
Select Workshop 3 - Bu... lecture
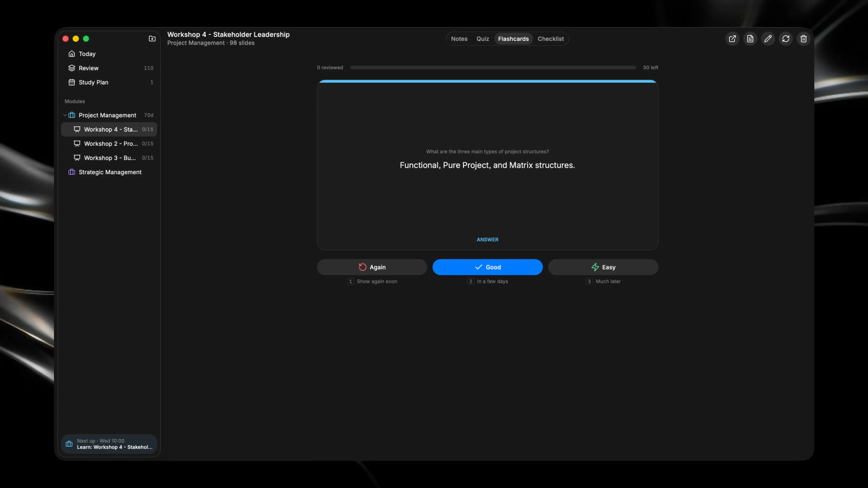click(x=109, y=158)
